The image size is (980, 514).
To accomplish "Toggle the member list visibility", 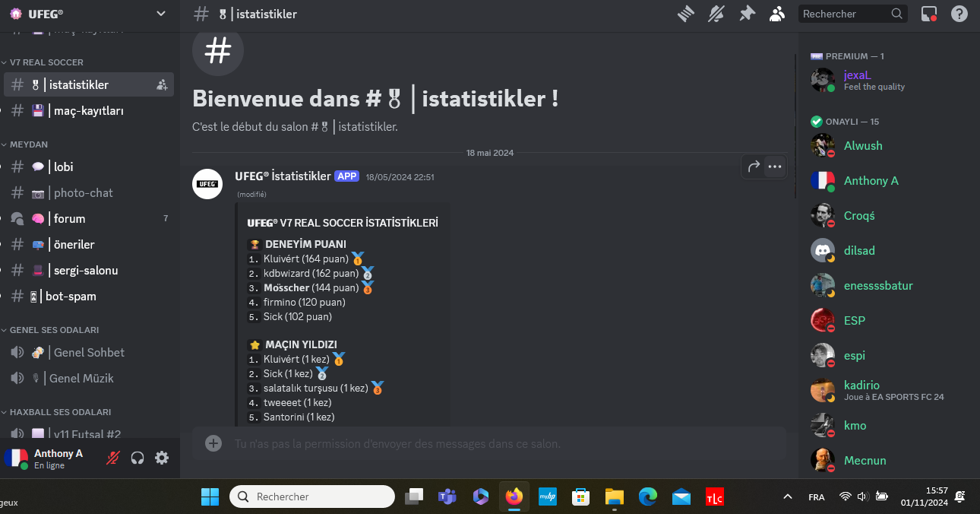I will coord(776,14).
